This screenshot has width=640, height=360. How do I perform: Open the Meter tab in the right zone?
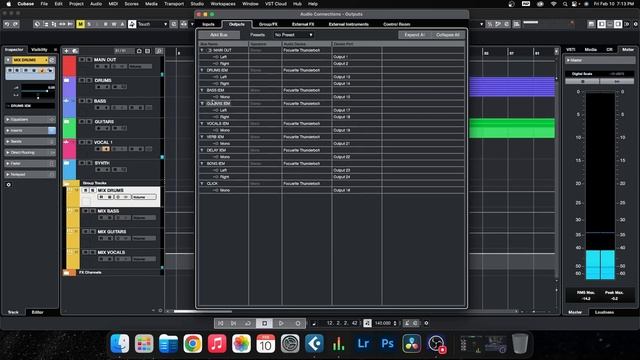click(x=628, y=50)
